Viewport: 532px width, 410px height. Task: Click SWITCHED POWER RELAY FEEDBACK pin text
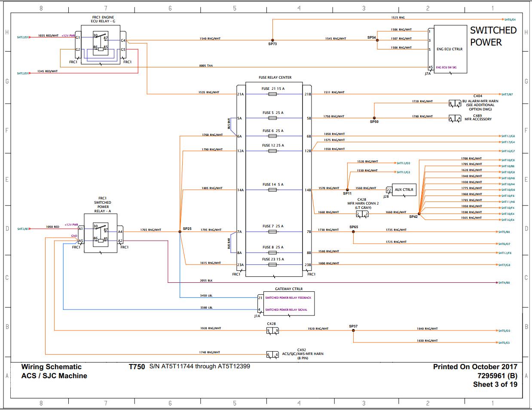point(288,297)
